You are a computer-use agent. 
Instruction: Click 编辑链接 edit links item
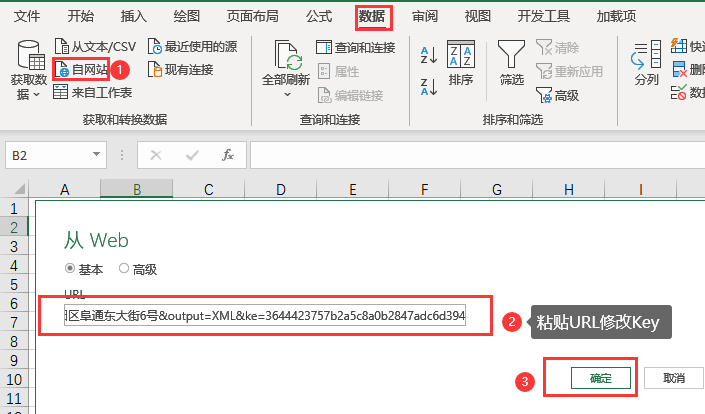click(x=351, y=95)
